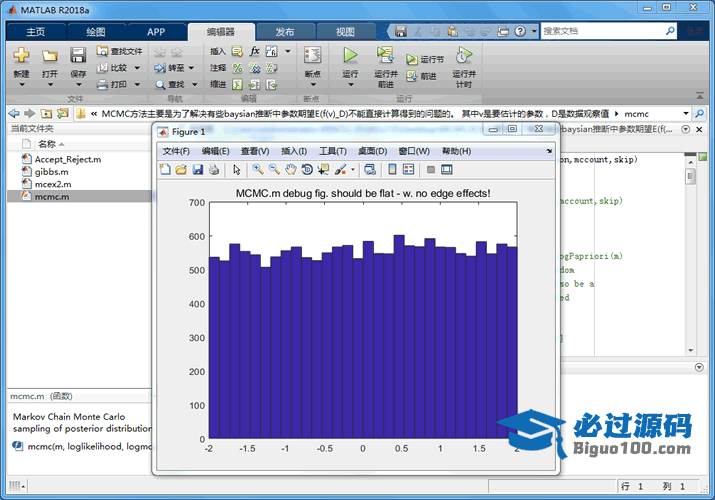Viewport: 715px width, 500px height.
Task: Click the percent comment icon
Action: (x=238, y=68)
